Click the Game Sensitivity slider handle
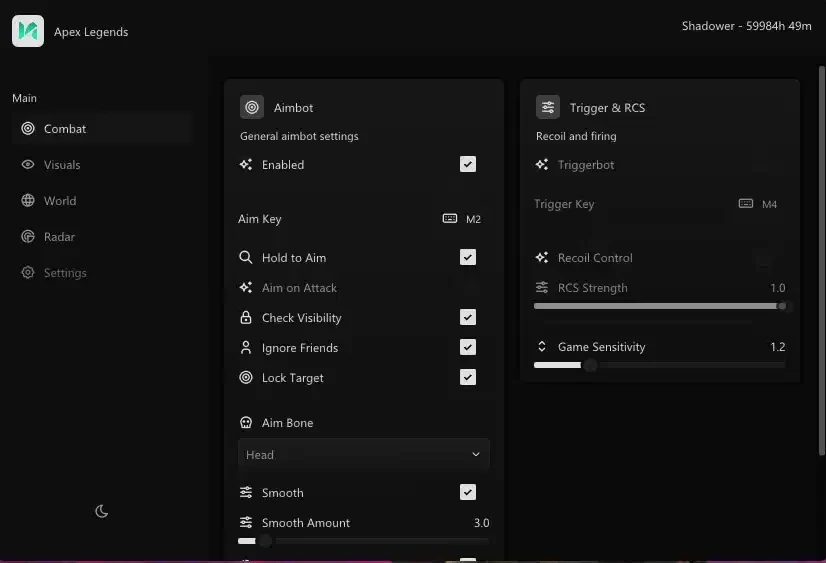This screenshot has width=826, height=563. coord(591,365)
